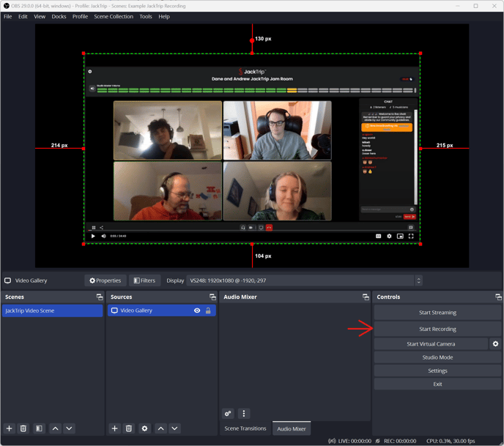Open source properties gear in Sources panel
This screenshot has height=446, width=504.
(x=144, y=428)
